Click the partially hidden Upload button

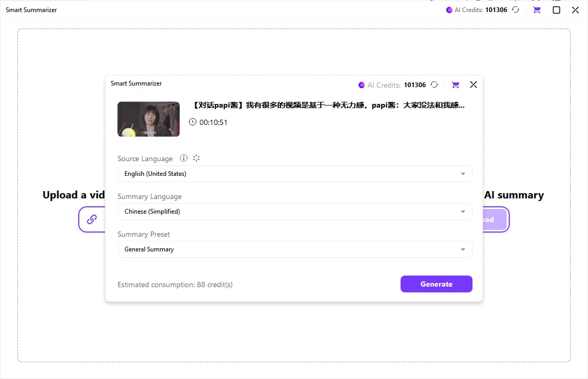[495, 219]
